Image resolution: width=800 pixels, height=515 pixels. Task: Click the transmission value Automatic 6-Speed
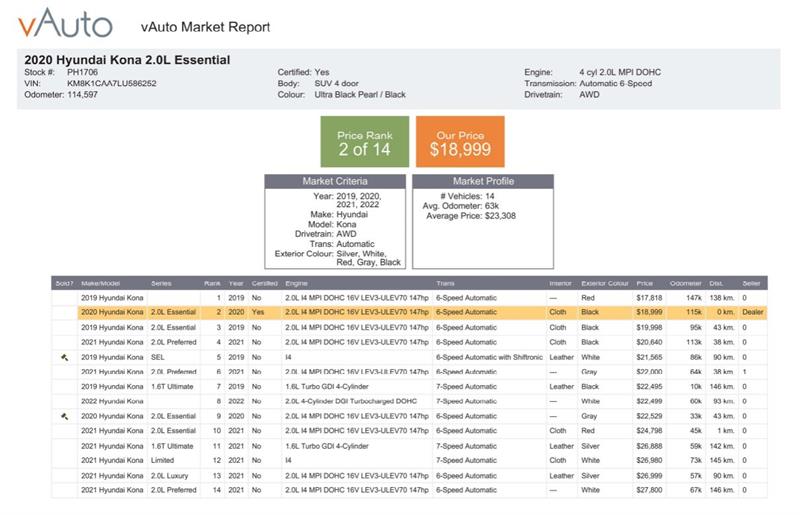[615, 83]
